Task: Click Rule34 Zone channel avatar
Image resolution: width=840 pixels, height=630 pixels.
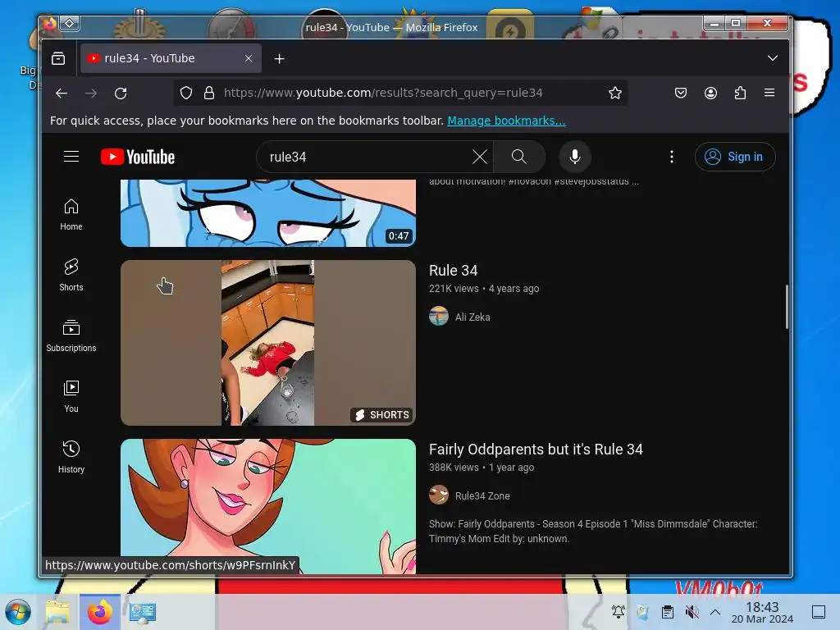Action: (439, 495)
